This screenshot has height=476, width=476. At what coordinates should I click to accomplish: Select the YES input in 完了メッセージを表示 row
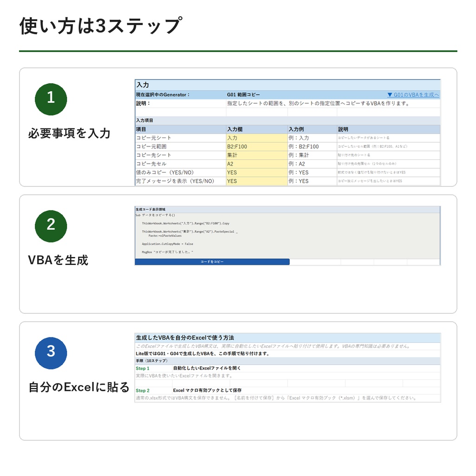(x=257, y=181)
